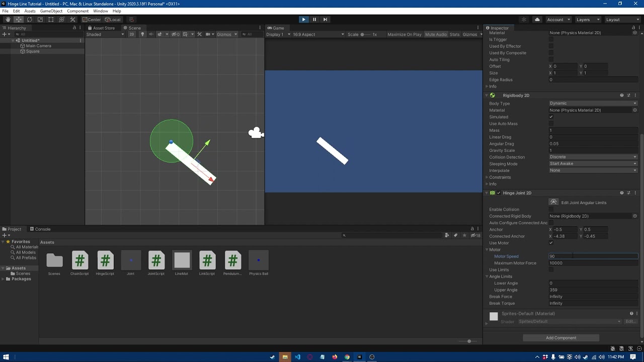644x362 pixels.
Task: Toggle Auto Tiling checkbox
Action: (x=551, y=59)
